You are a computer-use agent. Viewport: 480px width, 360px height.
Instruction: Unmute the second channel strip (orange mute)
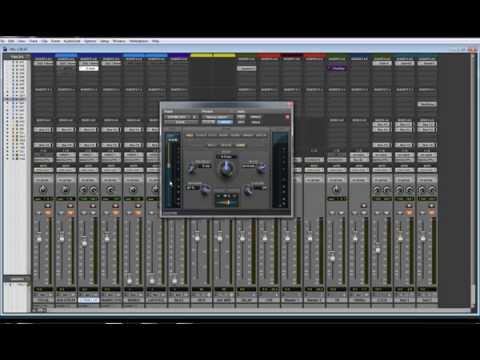click(71, 213)
